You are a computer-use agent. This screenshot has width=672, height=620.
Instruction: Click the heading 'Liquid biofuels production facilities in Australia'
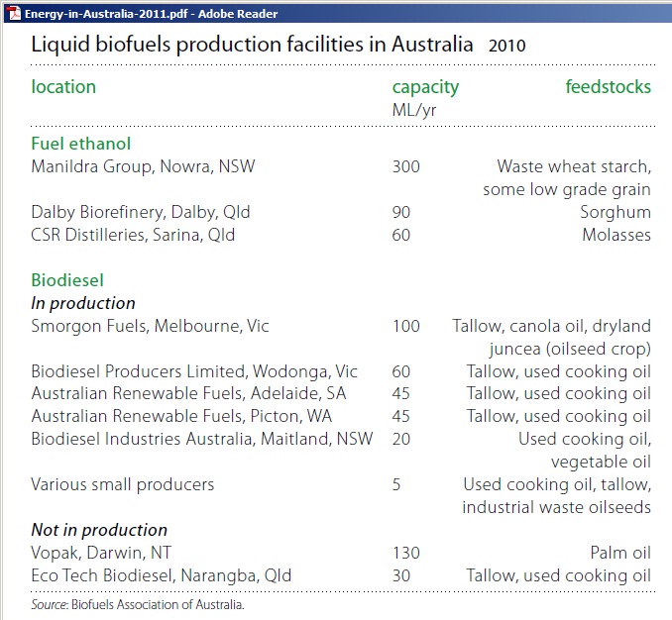(252, 45)
